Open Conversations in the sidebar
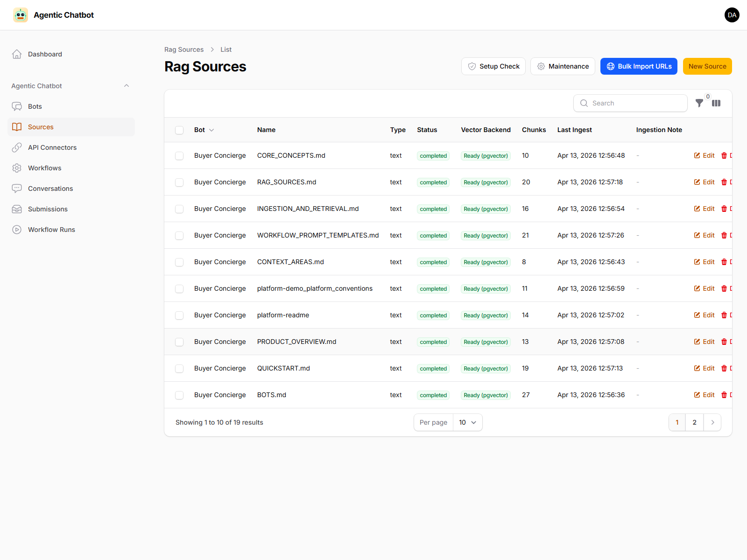 click(x=71, y=189)
